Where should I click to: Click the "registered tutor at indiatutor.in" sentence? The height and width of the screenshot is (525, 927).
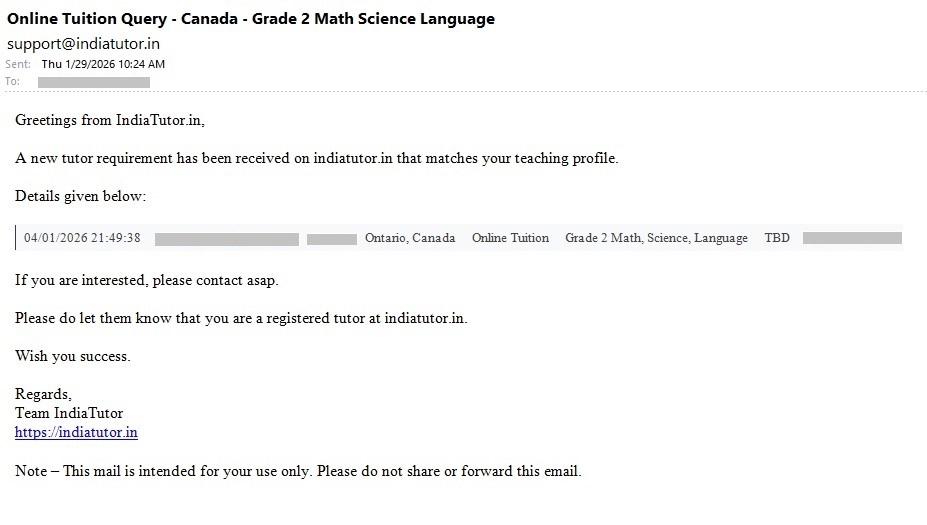(x=241, y=318)
